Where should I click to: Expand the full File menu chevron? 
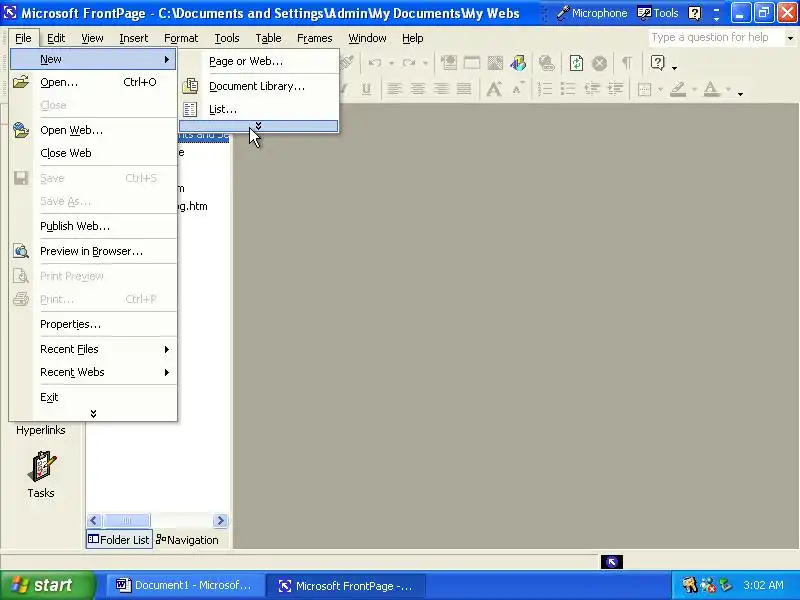click(x=93, y=413)
